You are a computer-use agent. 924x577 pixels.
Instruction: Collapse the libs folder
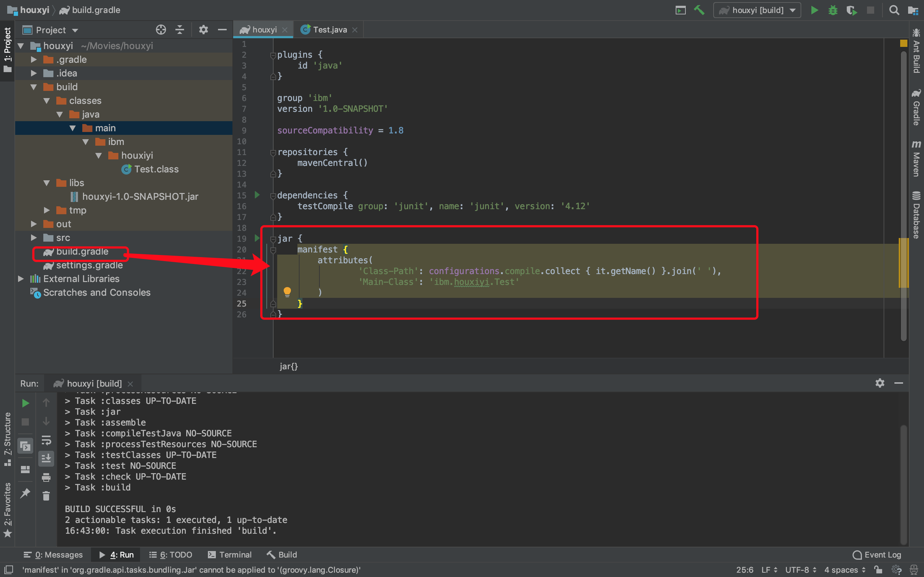click(47, 183)
